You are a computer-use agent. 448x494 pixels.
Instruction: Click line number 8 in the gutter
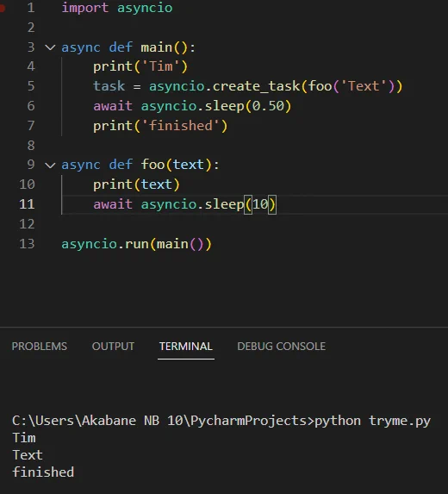tap(31, 145)
